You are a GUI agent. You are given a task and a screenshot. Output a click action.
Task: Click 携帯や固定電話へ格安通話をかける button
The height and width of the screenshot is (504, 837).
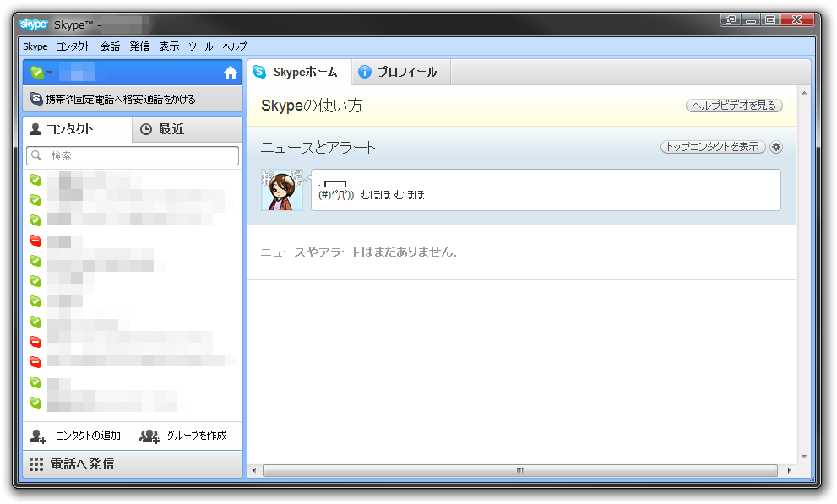pyautogui.click(x=133, y=100)
